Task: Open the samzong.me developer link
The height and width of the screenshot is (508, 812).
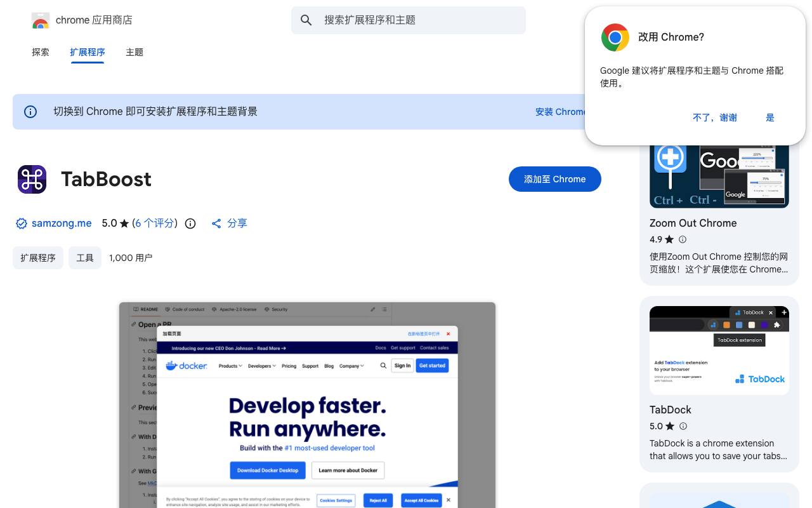Action: [62, 224]
